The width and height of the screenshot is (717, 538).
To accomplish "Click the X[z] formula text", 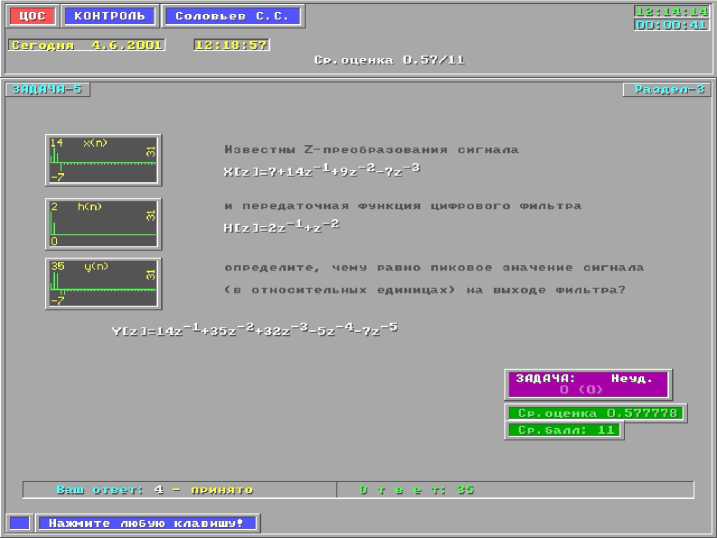I will click(321, 170).
